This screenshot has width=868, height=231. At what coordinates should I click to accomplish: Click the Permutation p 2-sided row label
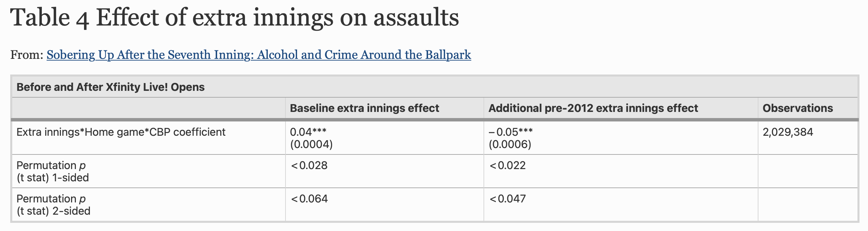coord(53,205)
